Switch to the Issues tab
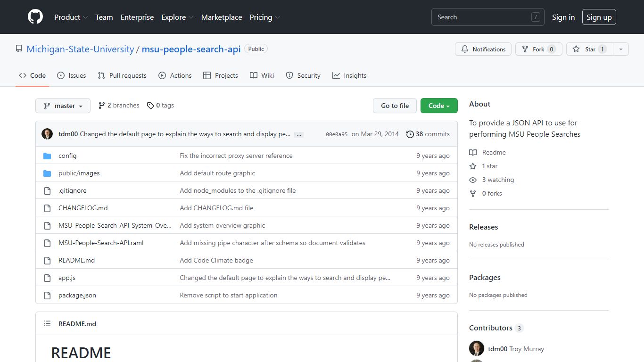The width and height of the screenshot is (644, 362). pyautogui.click(x=72, y=75)
